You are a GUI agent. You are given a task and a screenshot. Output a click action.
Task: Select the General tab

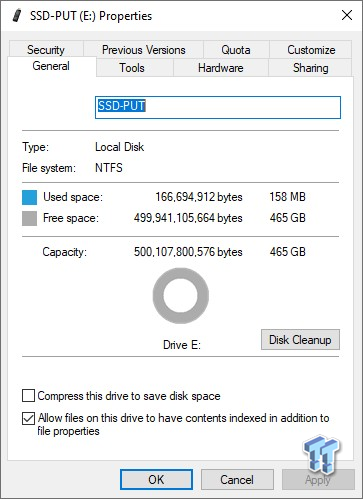(x=51, y=66)
